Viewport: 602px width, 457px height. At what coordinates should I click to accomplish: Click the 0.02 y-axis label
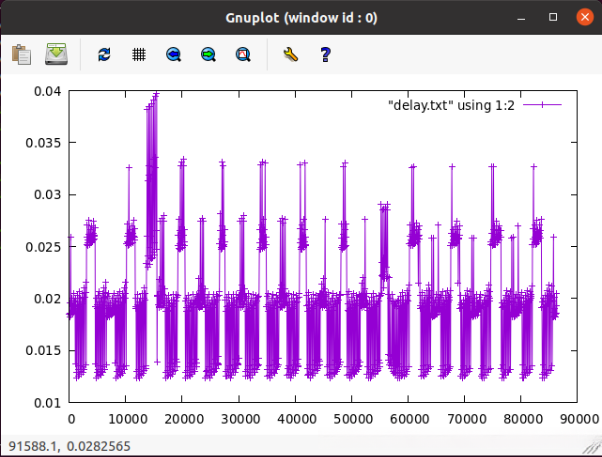(x=47, y=299)
